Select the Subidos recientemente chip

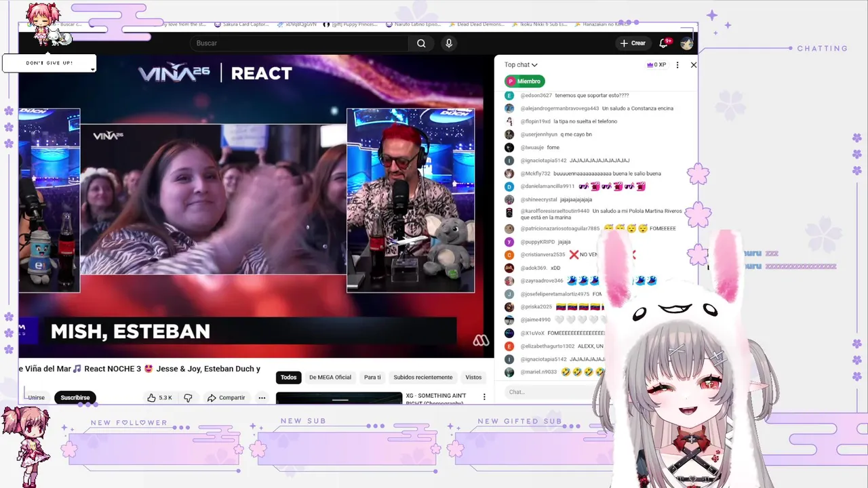(423, 378)
